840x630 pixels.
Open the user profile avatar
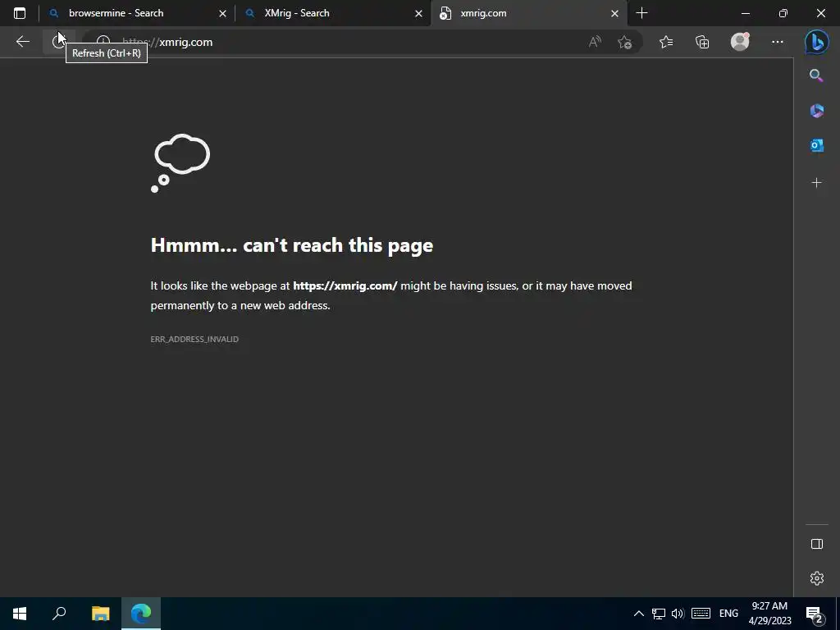(x=740, y=42)
